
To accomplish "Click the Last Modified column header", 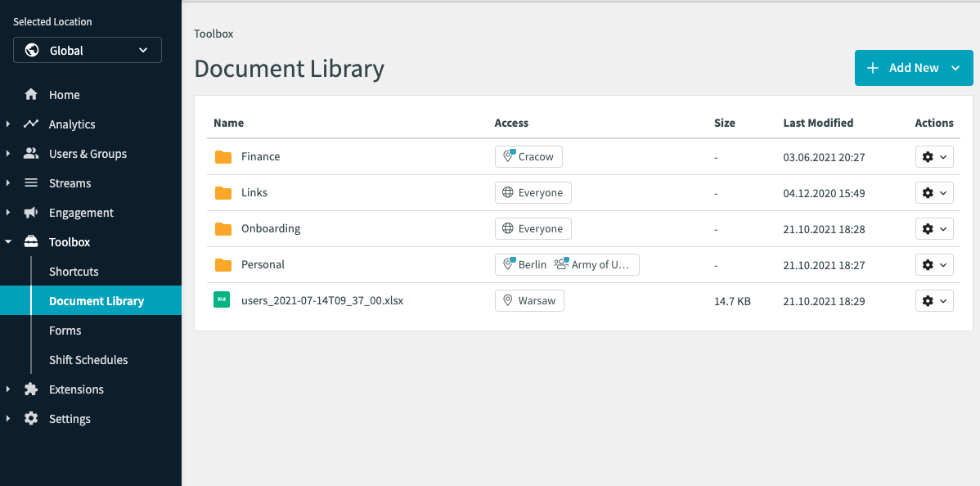I will 818,124.
